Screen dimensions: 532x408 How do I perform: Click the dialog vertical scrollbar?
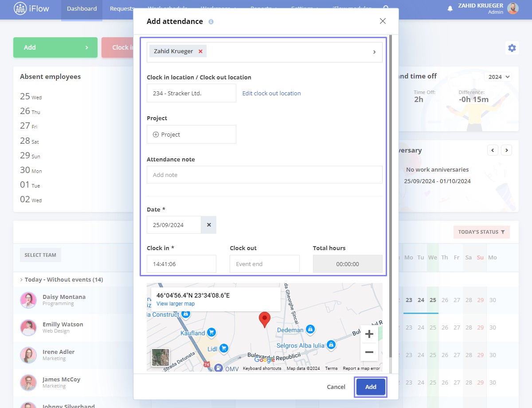pyautogui.click(x=390, y=195)
